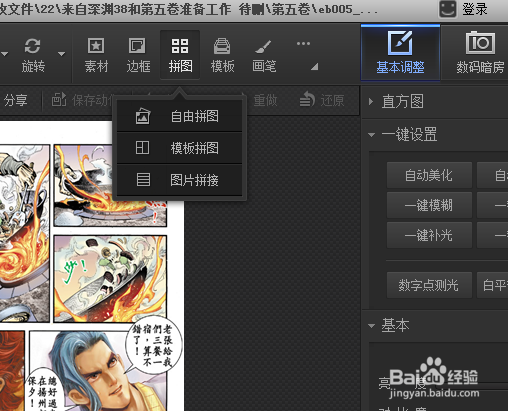508x411 pixels.
Task: Click 分享 share button
Action: [15, 100]
